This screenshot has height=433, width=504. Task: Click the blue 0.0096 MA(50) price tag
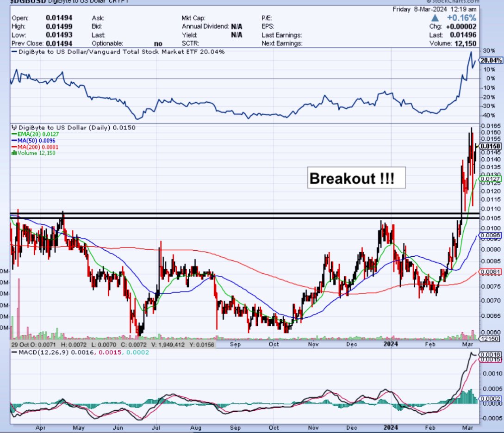(x=488, y=235)
